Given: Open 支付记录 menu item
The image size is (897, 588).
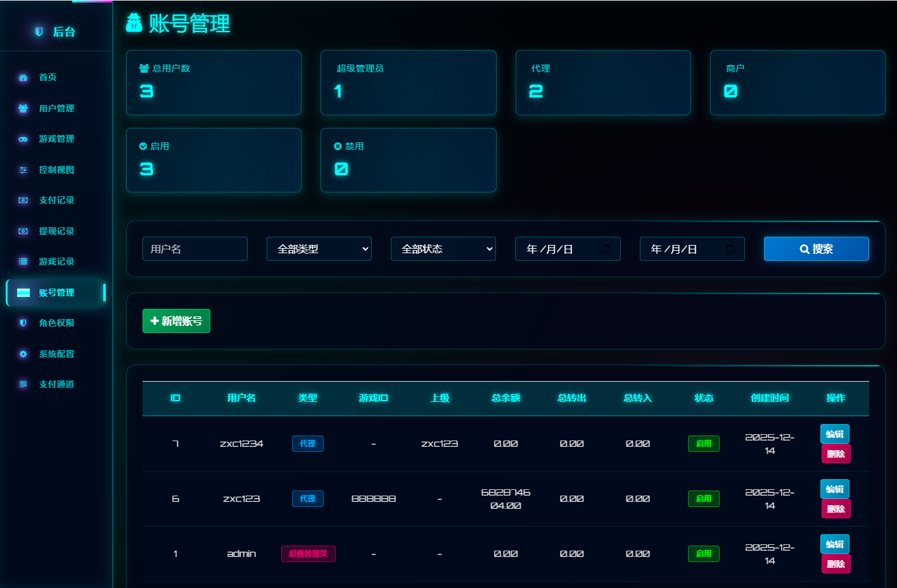Looking at the screenshot, I should coord(56,200).
